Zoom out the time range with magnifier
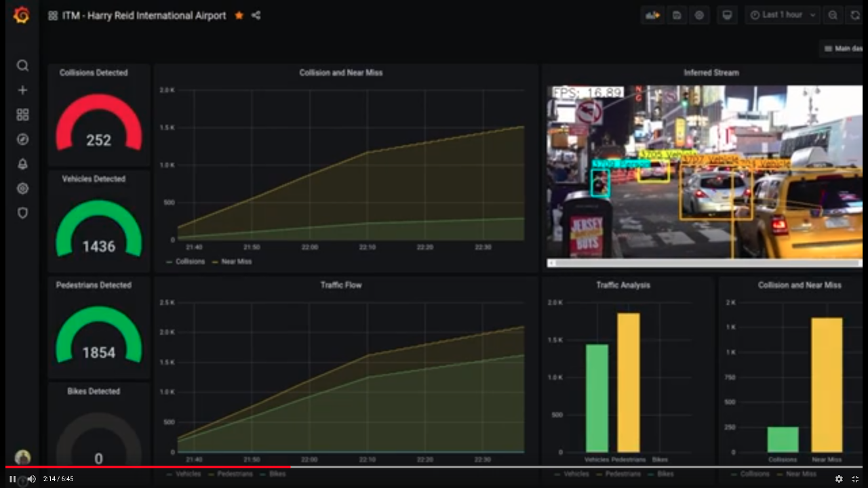The height and width of the screenshot is (488, 868). [833, 15]
